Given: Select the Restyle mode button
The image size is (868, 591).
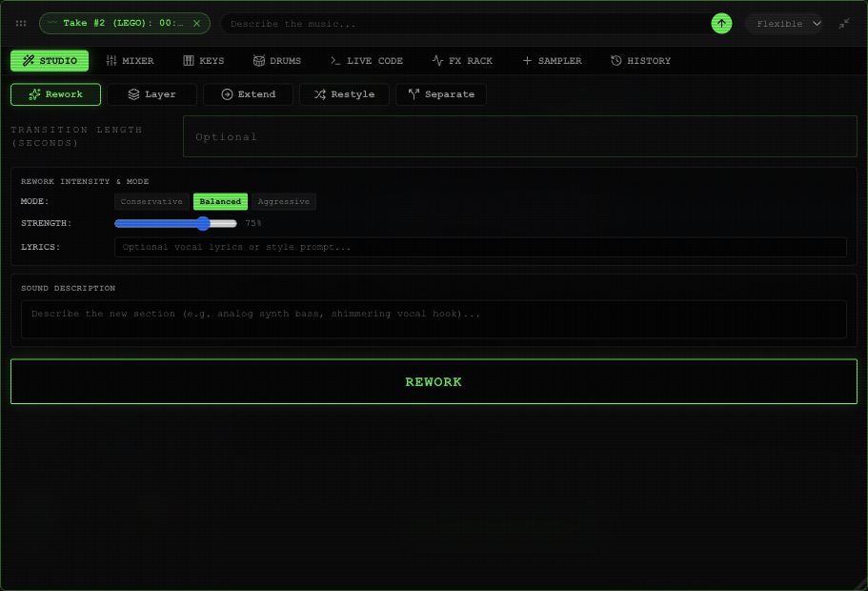Looking at the screenshot, I should pos(344,94).
